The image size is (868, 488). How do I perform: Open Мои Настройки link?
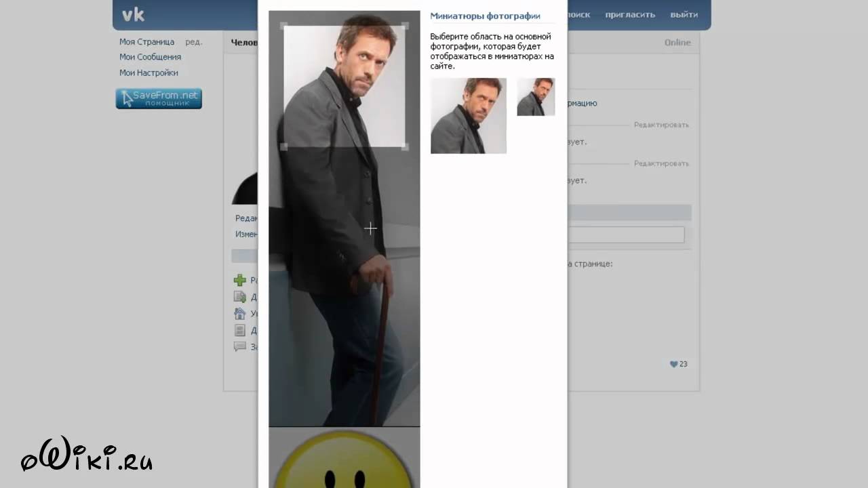149,73
